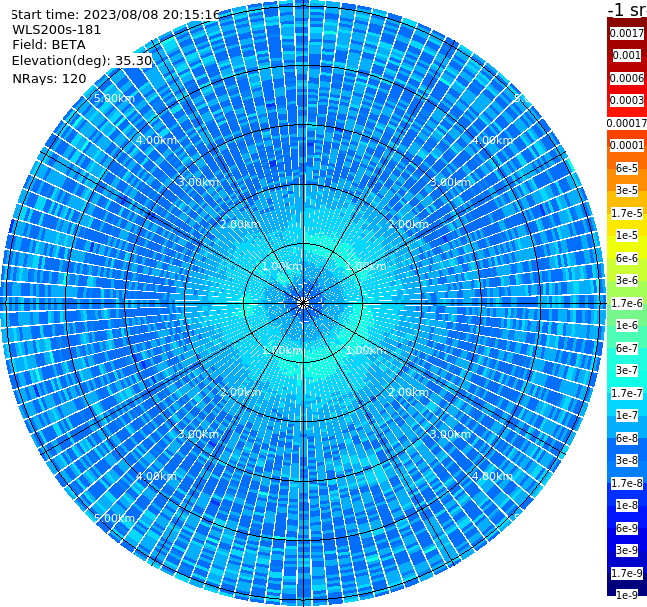Select the 1.7e-5 colorbar label

(627, 213)
